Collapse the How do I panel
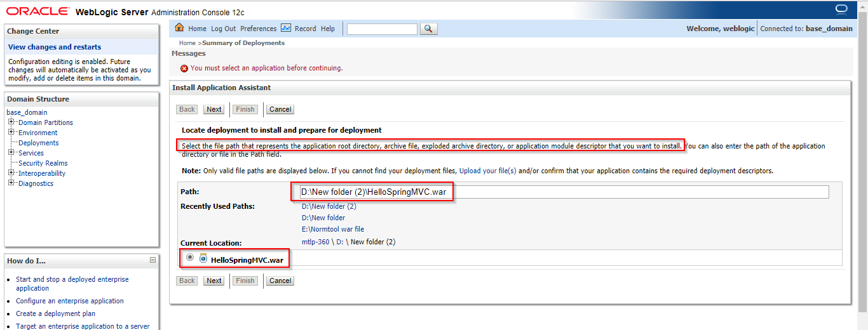Screen dimensions: 868x330 [x=153, y=260]
